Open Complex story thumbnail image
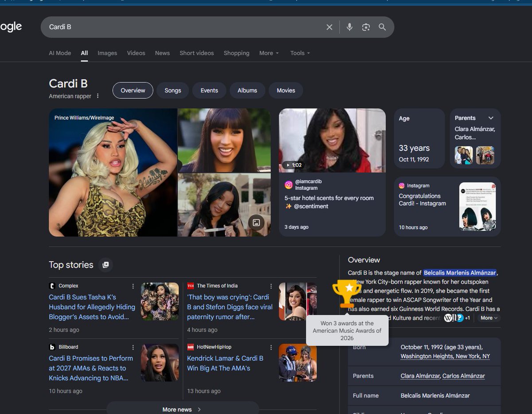Viewport: 532px width, 414px height. point(160,301)
